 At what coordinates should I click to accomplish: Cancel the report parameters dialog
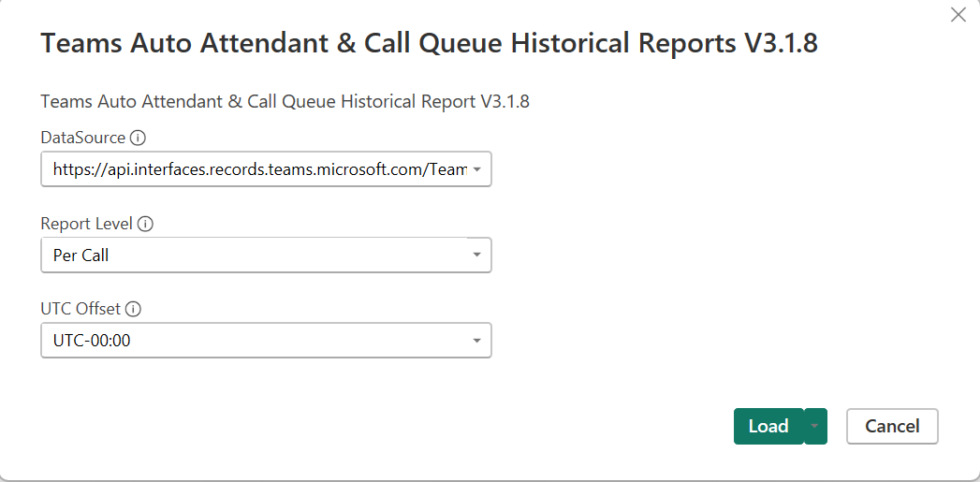click(x=892, y=427)
